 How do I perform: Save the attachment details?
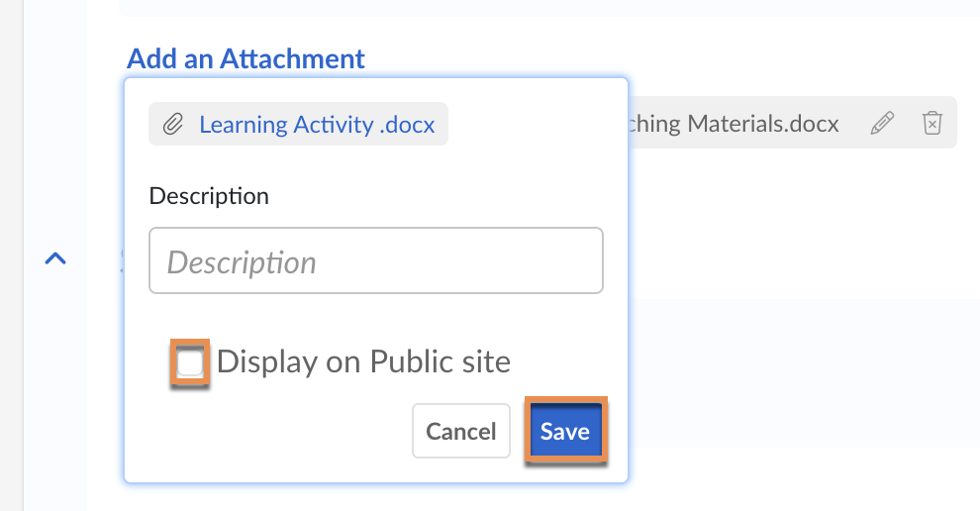coord(564,431)
